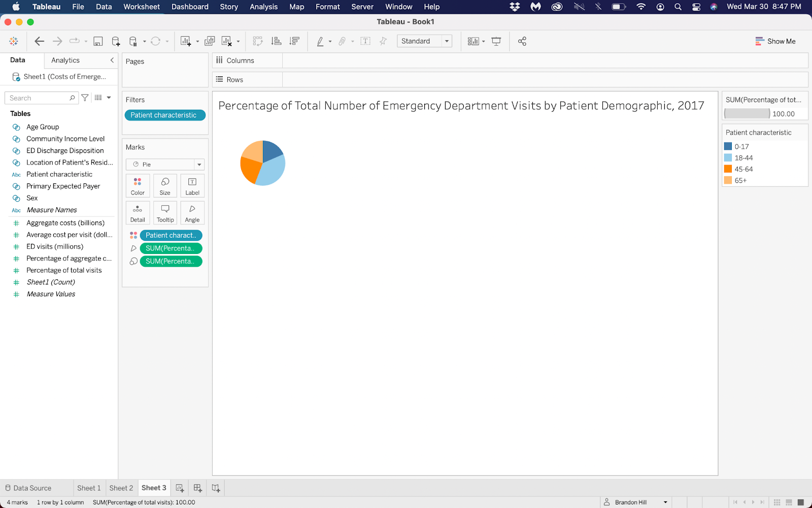Open the Tooltip marks card
812x508 pixels.
[x=165, y=213]
